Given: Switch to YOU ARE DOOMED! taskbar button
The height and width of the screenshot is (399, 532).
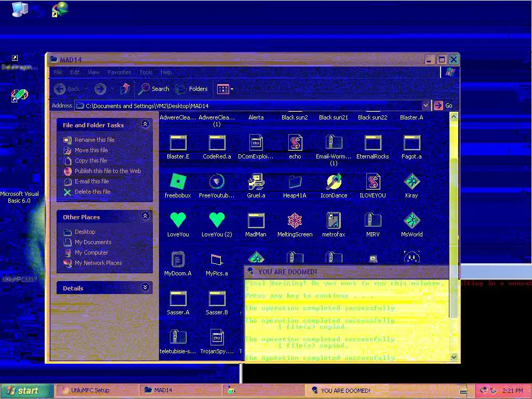Looking at the screenshot, I should [347, 391].
